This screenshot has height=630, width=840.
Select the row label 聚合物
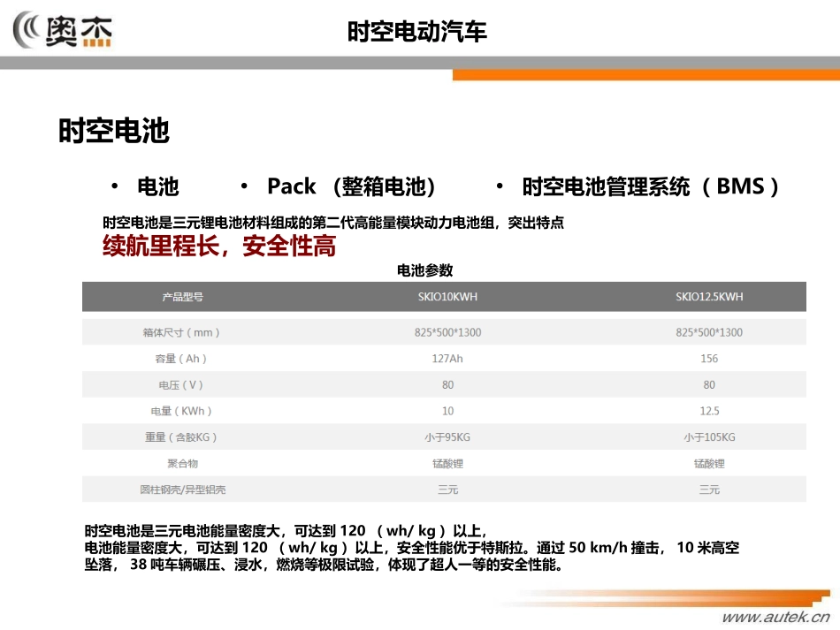click(183, 464)
